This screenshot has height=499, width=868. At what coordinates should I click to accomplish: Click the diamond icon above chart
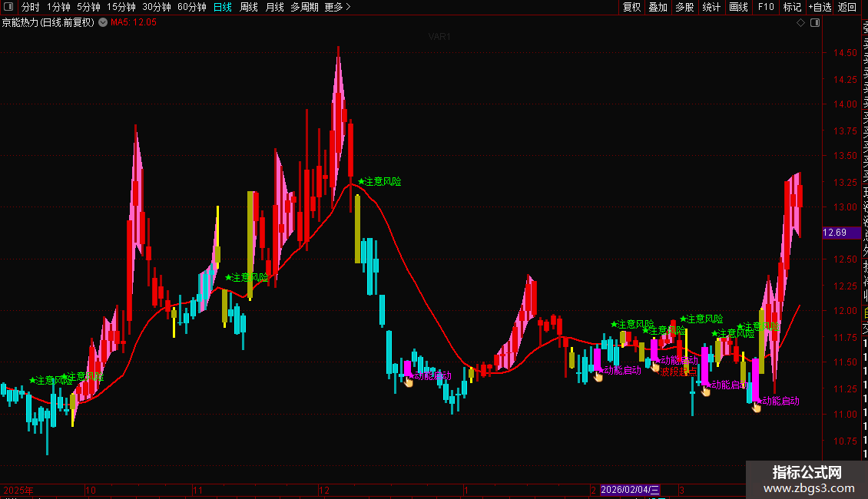[800, 23]
